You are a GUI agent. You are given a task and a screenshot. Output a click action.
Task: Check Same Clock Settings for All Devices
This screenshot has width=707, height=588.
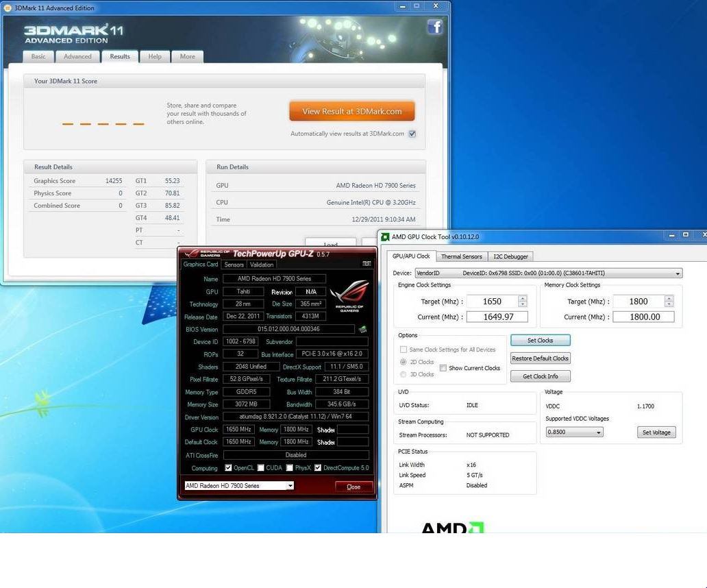click(404, 350)
